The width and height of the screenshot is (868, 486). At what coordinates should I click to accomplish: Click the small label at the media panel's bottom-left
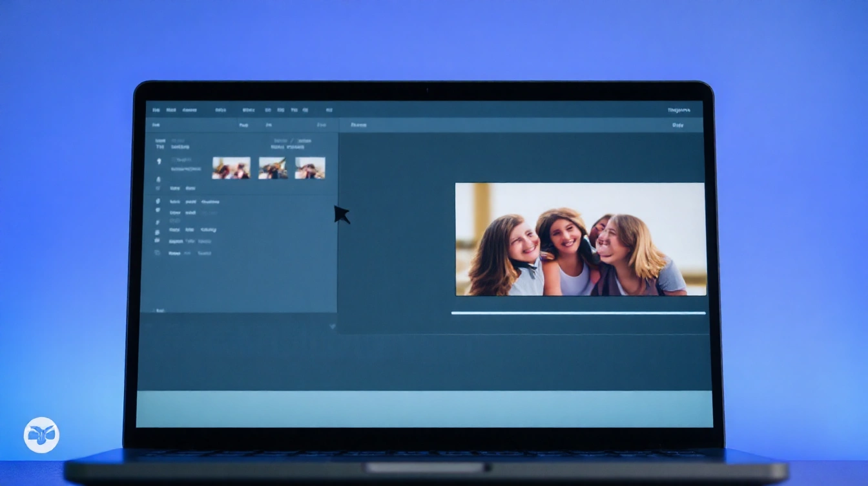point(159,310)
